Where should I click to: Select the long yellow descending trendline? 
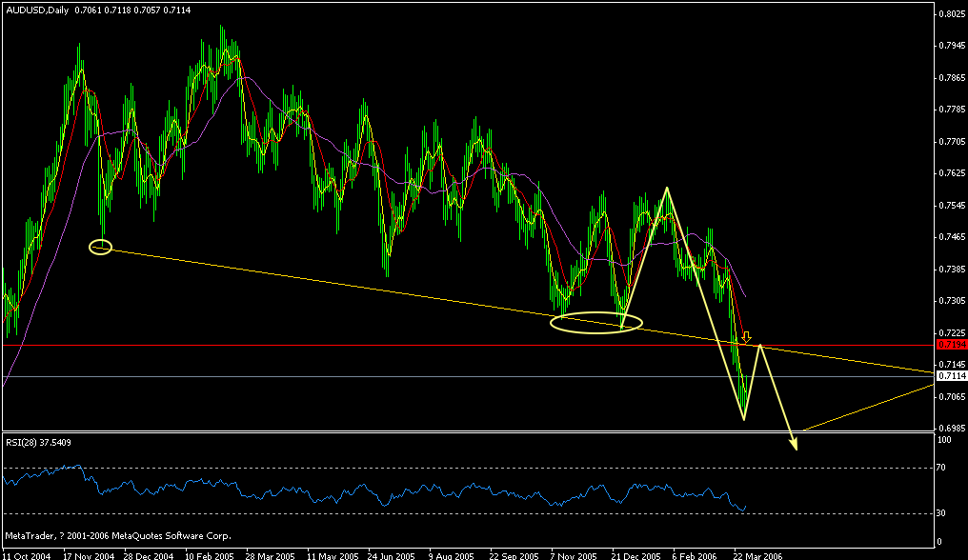[x=381, y=291]
